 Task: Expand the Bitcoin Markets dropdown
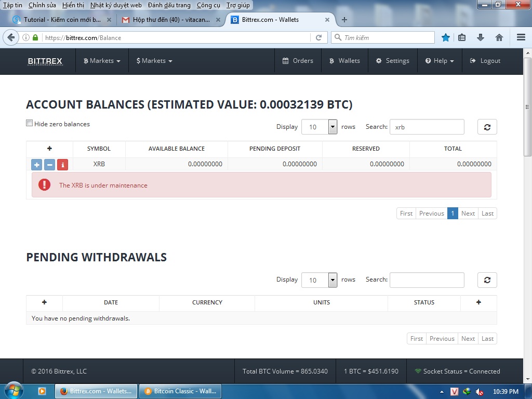click(x=102, y=61)
